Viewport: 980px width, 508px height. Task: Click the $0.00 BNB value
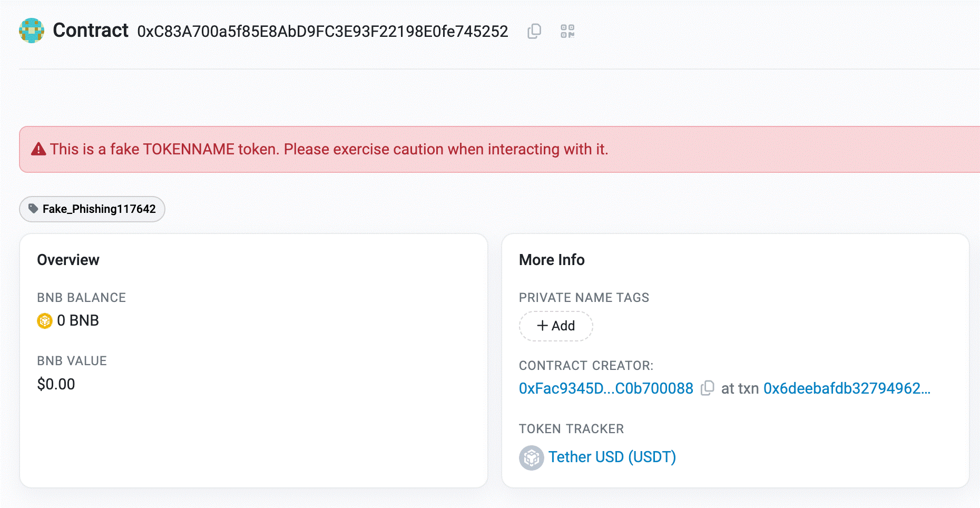(x=56, y=384)
